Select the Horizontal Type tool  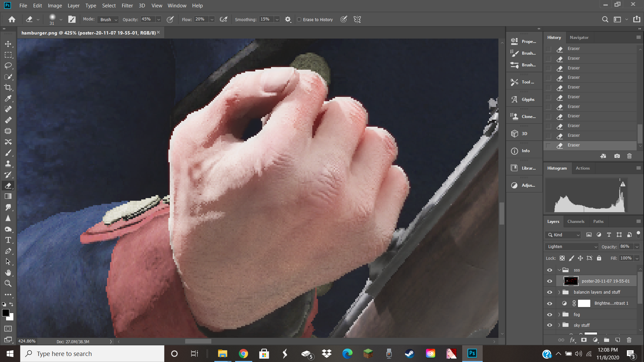click(x=8, y=240)
